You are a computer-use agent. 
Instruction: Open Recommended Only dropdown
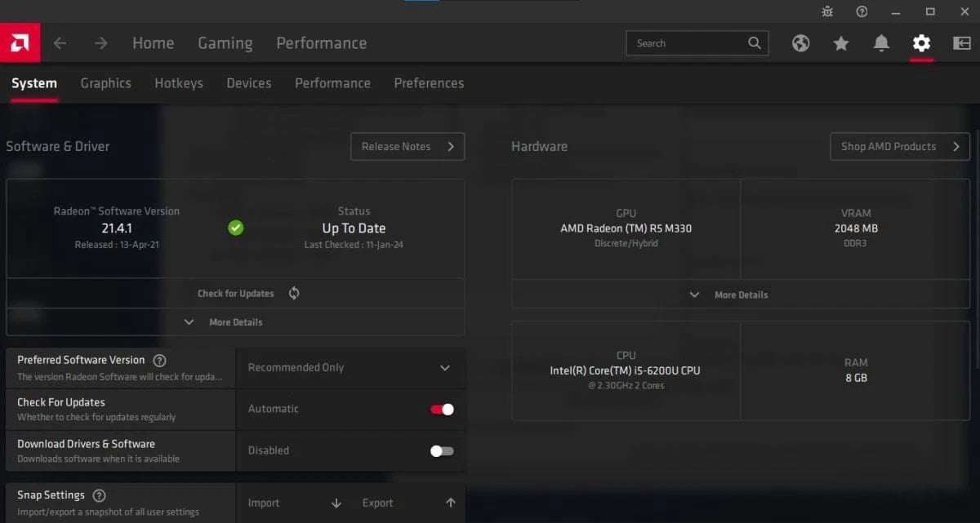point(350,368)
